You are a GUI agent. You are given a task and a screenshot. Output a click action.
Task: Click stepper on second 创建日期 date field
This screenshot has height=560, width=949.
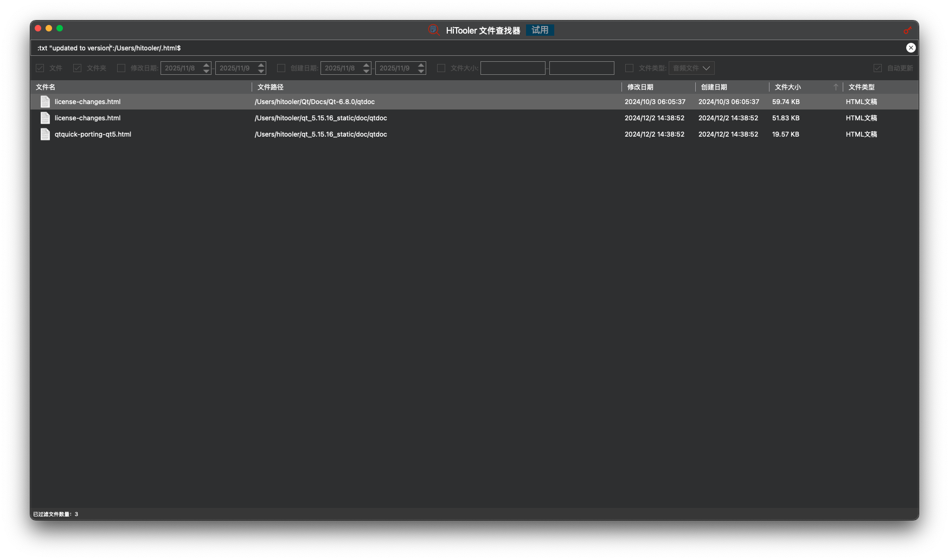(421, 68)
